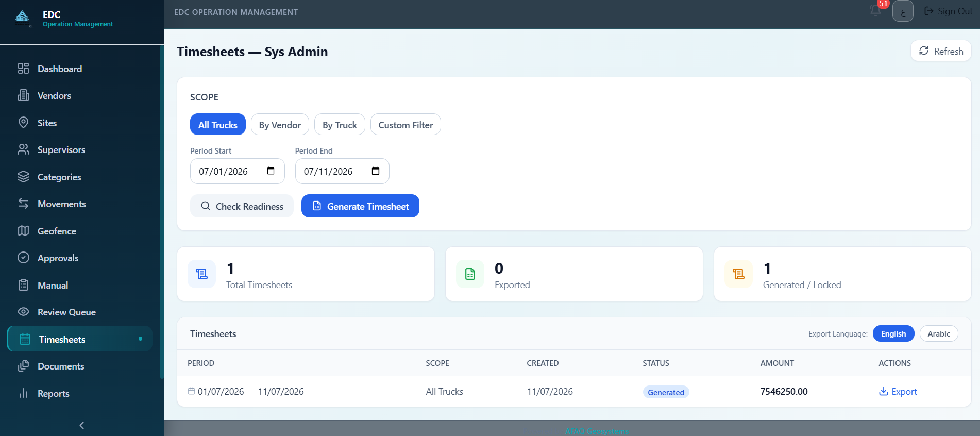The image size is (980, 436).
Task: Open the Period Start calendar picker
Action: 271,171
